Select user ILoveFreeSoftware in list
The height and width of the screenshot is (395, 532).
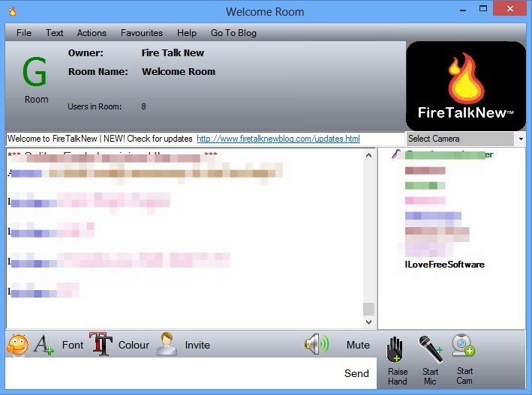point(444,265)
